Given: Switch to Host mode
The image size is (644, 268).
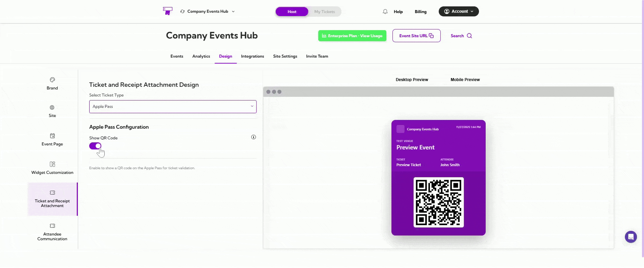Looking at the screenshot, I should click(x=292, y=12).
